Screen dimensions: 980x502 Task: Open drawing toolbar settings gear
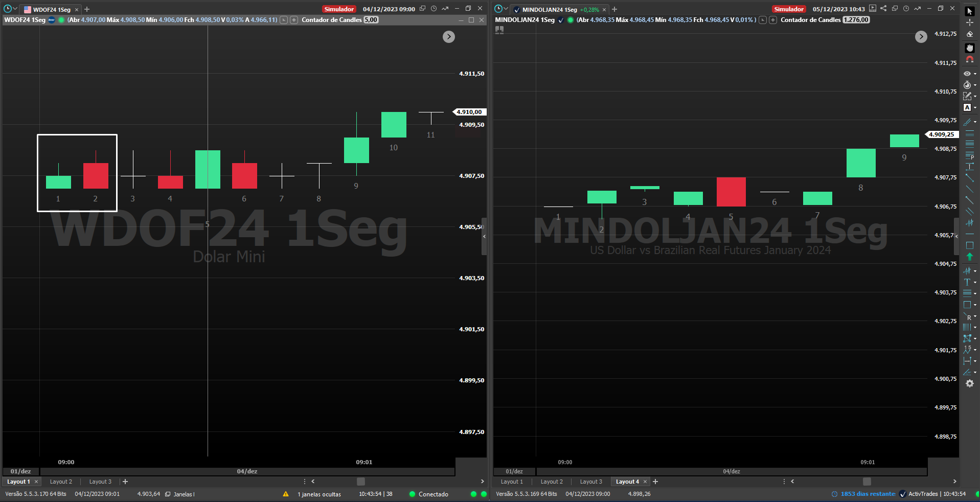click(x=969, y=383)
